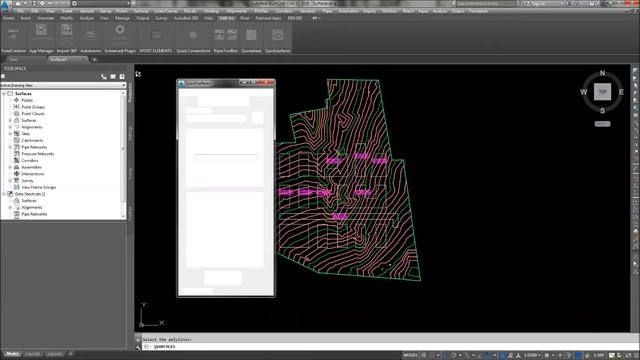The width and height of the screenshot is (640, 360).
Task: Expand the Pipe Networks tree node
Action: [x=10, y=147]
